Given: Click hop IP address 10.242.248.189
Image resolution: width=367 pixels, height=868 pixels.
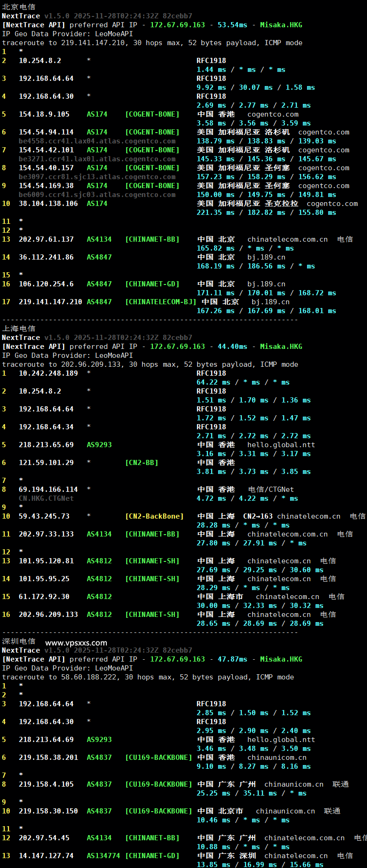Looking at the screenshot, I should (48, 373).
